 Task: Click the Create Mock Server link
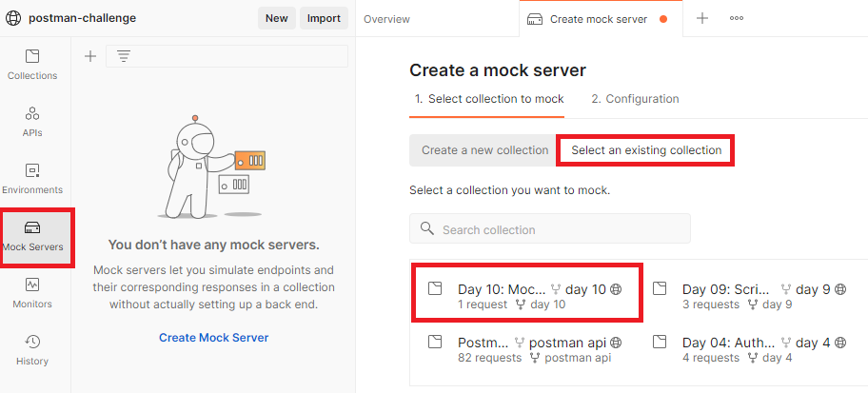[x=214, y=338]
